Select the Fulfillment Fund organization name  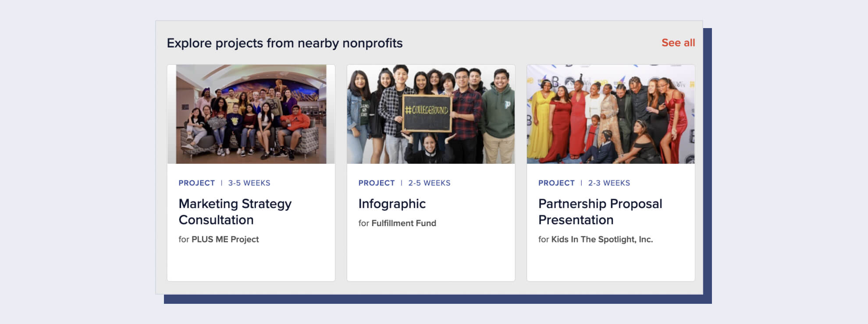[403, 223]
